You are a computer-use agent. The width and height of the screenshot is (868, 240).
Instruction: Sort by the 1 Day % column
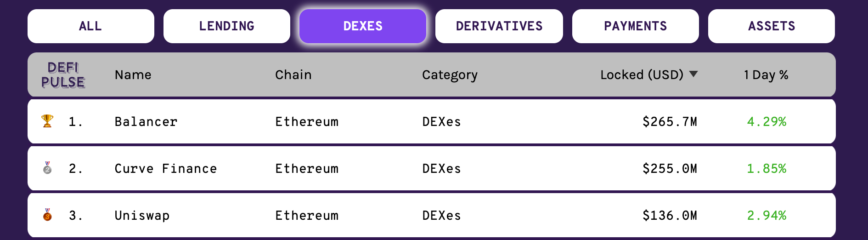[766, 74]
